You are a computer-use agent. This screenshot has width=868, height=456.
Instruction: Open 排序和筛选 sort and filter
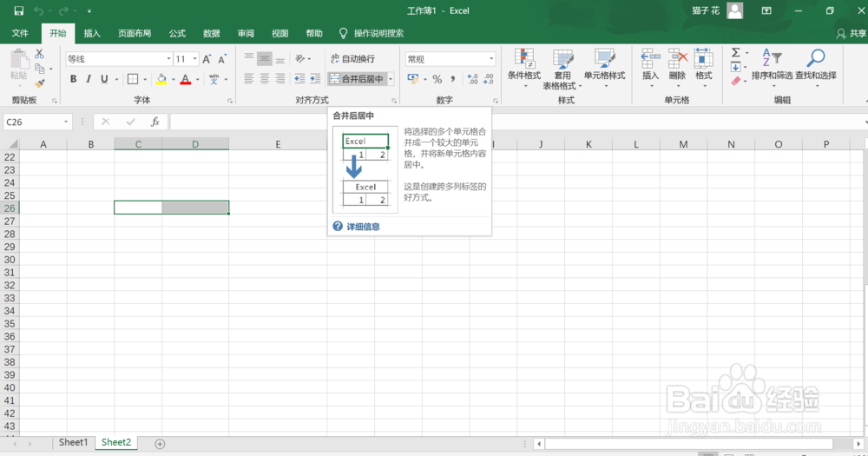coord(772,67)
